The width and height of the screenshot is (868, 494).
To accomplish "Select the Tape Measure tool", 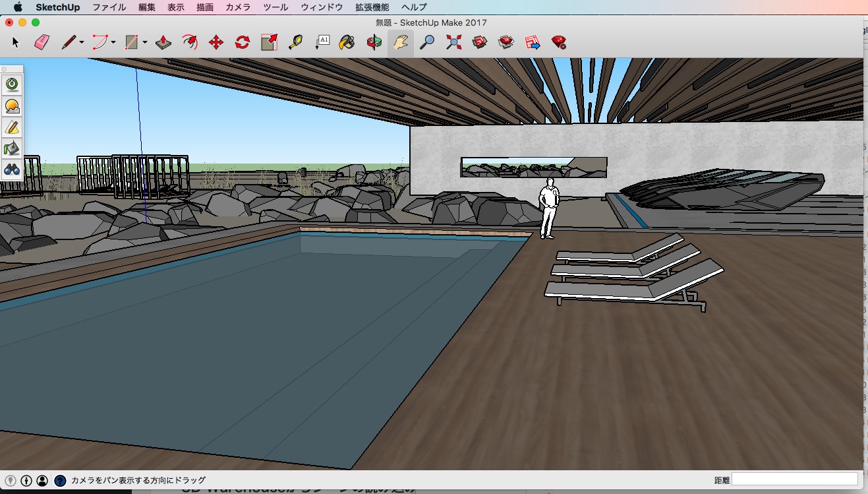I will pyautogui.click(x=295, y=43).
